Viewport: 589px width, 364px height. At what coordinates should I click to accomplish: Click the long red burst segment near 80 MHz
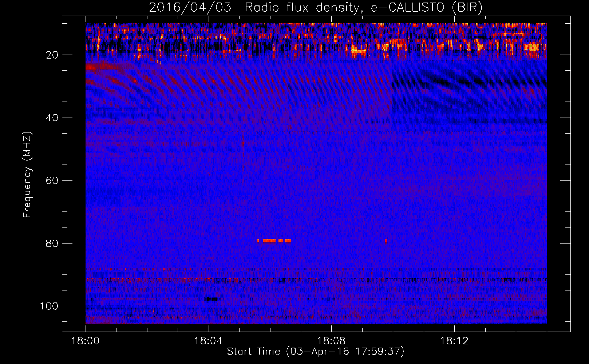[269, 241]
